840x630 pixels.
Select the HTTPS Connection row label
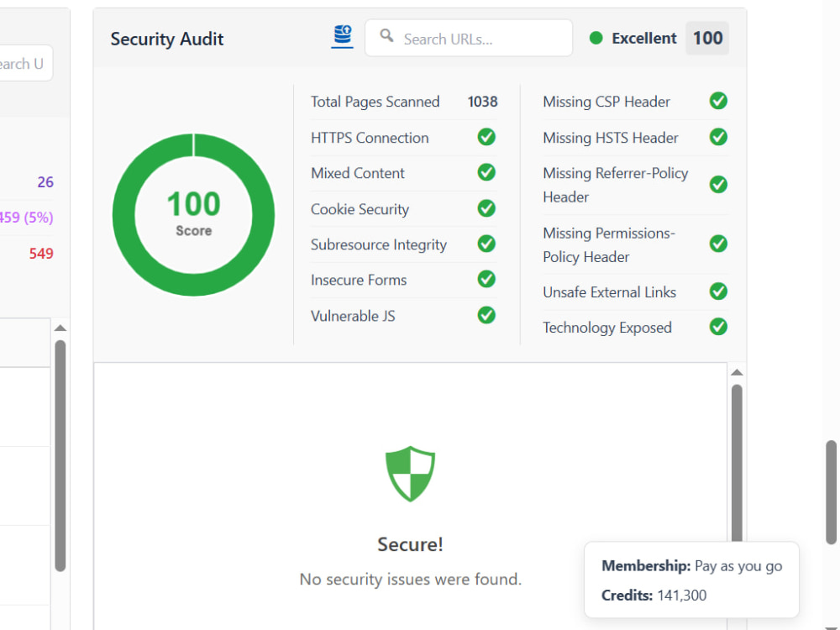(x=370, y=138)
